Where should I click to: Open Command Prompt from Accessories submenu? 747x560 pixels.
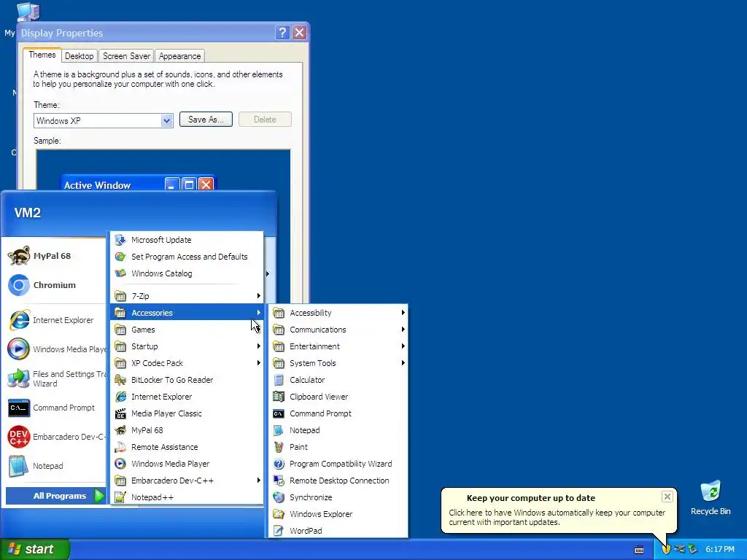(x=338, y=413)
